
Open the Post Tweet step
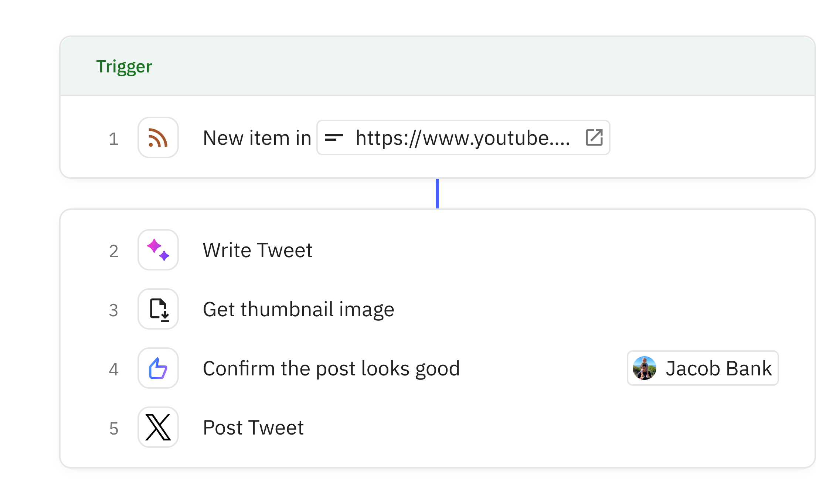[253, 428]
